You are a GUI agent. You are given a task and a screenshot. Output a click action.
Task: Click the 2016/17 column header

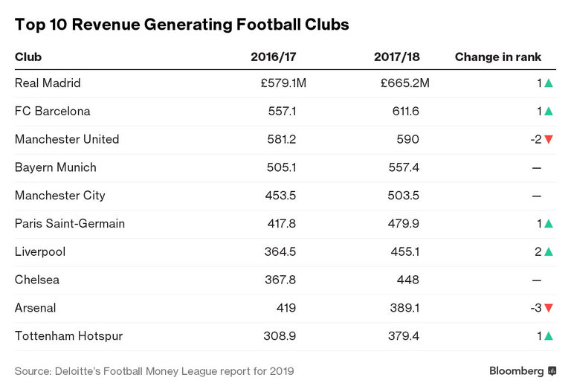pos(275,57)
